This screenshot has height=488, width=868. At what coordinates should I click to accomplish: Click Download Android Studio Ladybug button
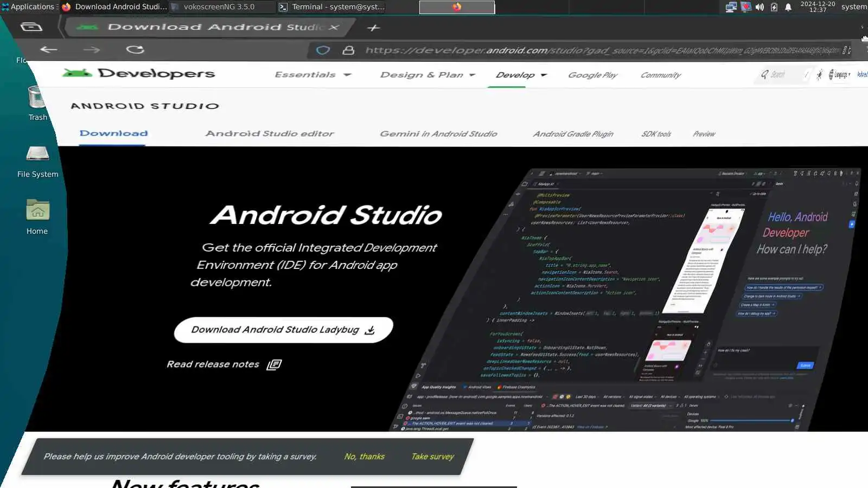(x=283, y=330)
